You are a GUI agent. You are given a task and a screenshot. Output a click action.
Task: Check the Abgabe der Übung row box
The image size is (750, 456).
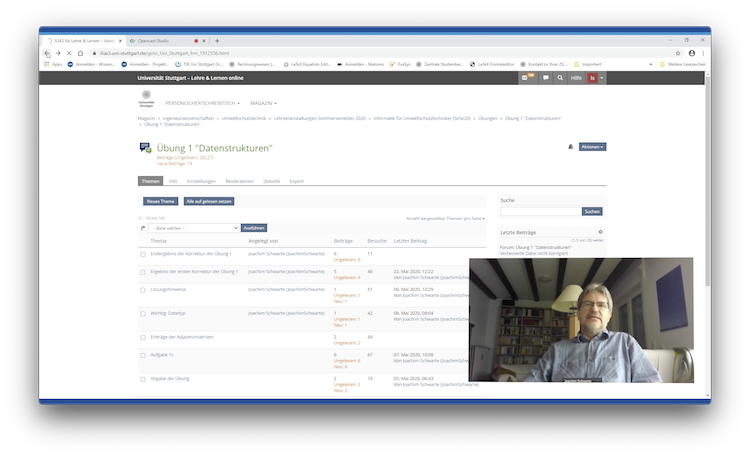(x=143, y=379)
